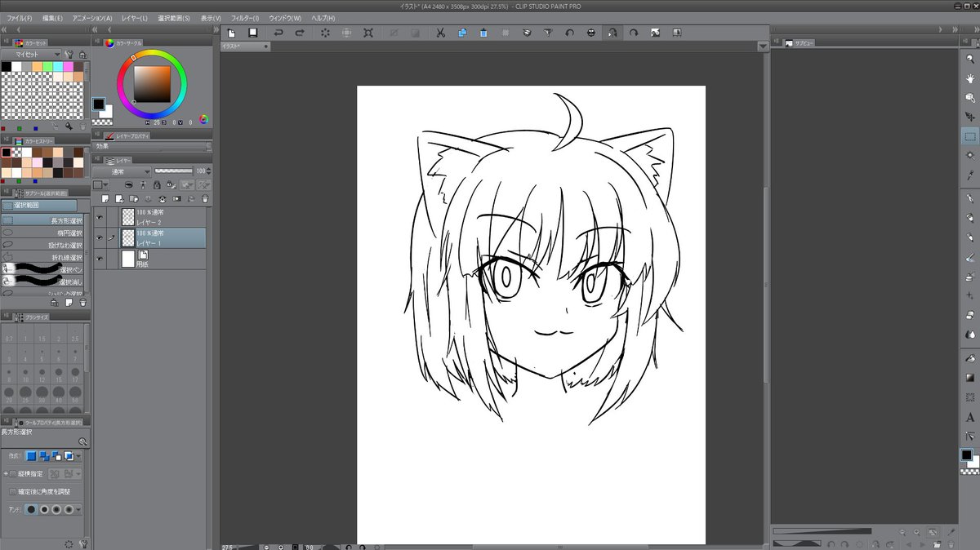980x550 pixels.
Task: Expand selection creation mode dropdown arrow
Action: click(x=79, y=456)
